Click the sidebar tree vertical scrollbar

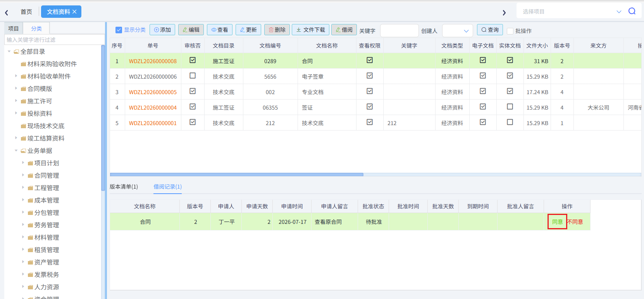103,118
